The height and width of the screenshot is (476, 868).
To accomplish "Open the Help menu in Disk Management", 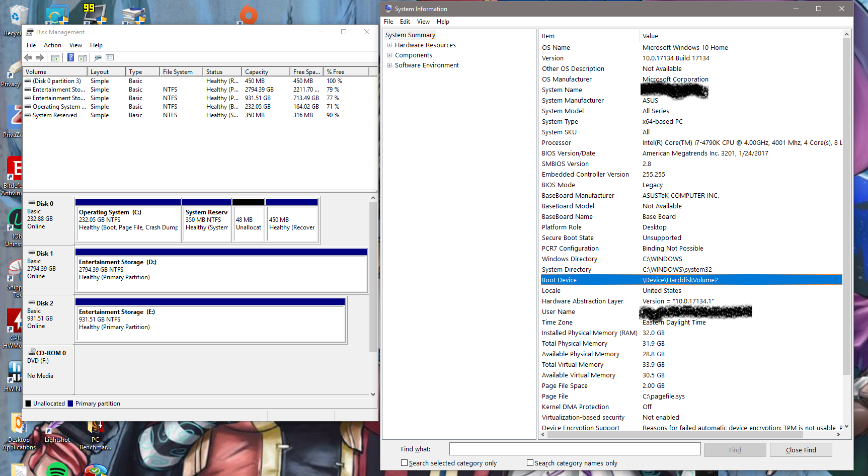I will tap(96, 45).
